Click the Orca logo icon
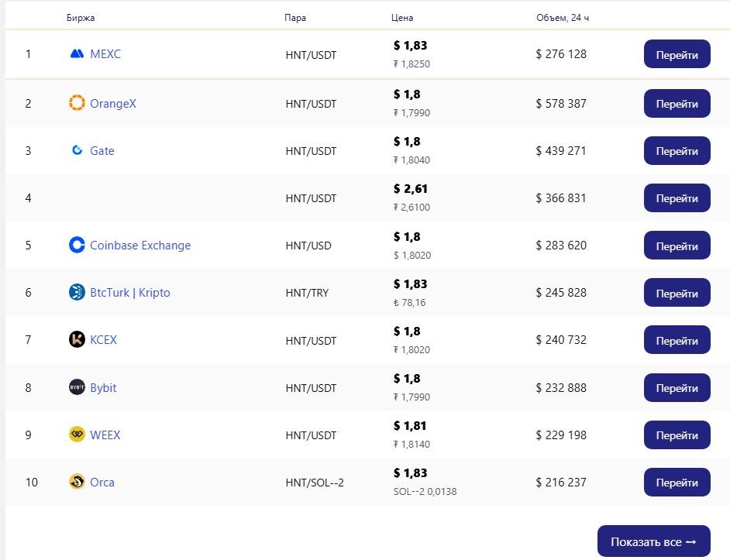Screen dimensions: 730x560 point(77,482)
